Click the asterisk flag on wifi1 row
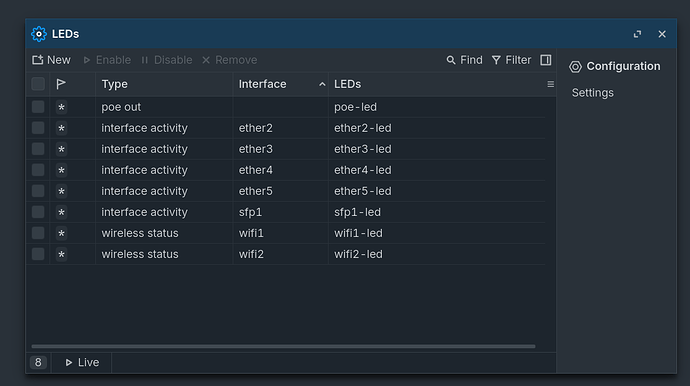 click(62, 233)
